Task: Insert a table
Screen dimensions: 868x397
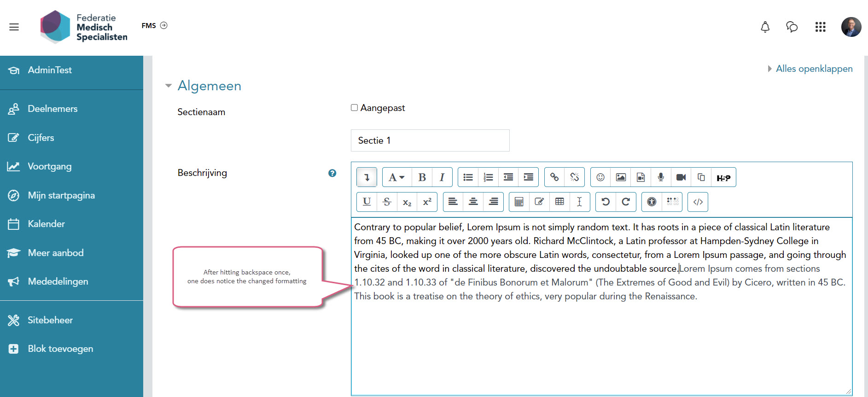Action: [559, 202]
